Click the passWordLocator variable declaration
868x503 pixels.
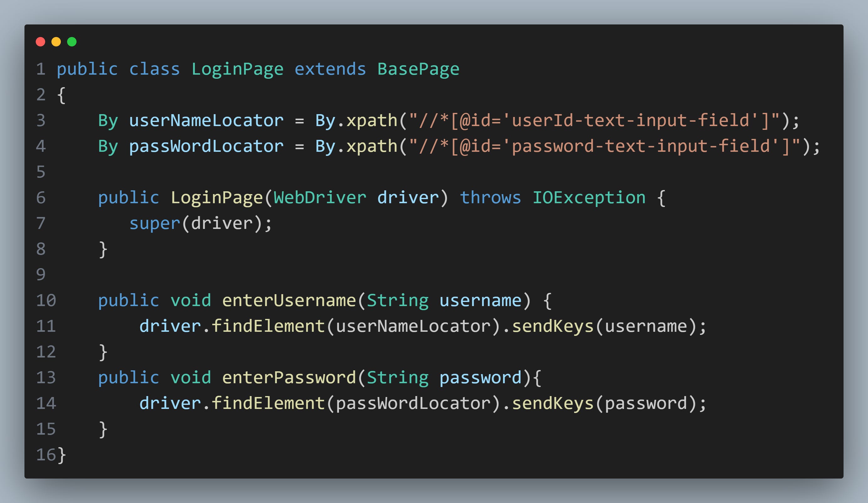pyautogui.click(x=206, y=146)
